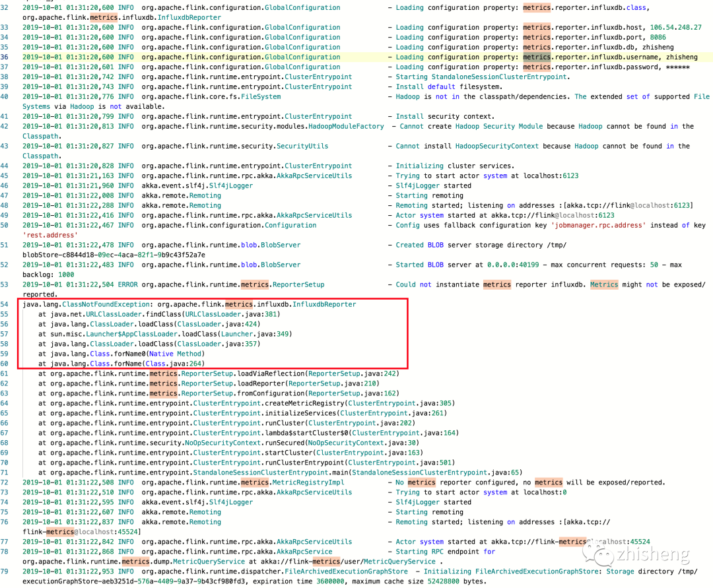Click ClusterEntrypoint.java:305 reference
Viewport: 713px width, 588px height.
click(x=399, y=403)
